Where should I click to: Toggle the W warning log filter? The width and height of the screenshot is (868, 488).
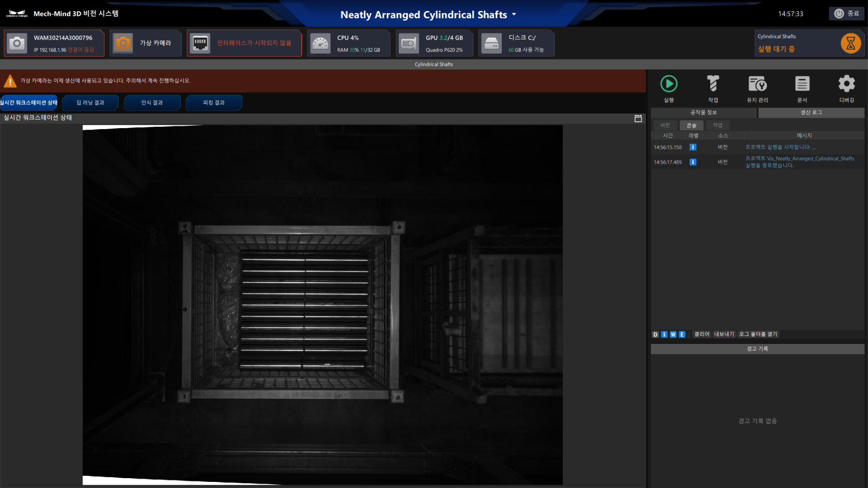pos(673,335)
